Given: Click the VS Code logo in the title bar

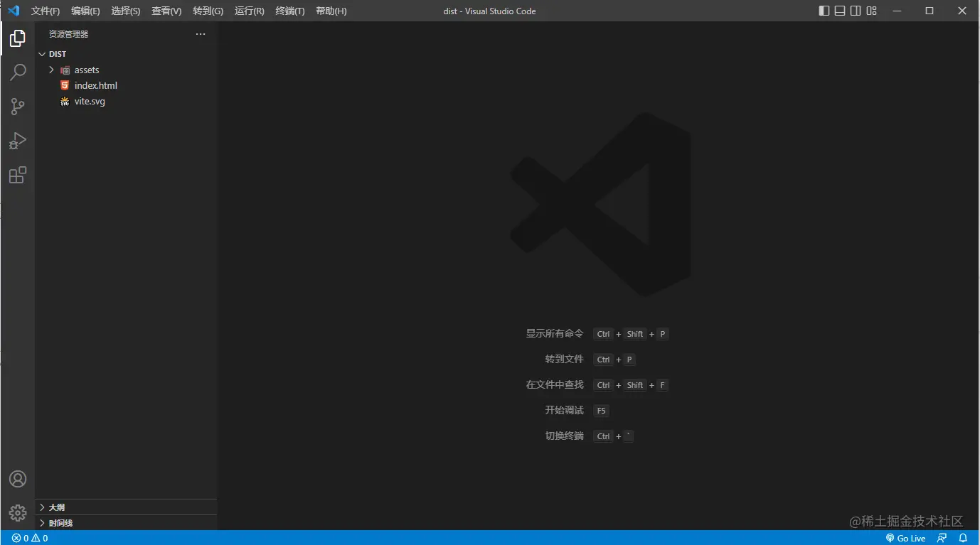Looking at the screenshot, I should point(14,11).
